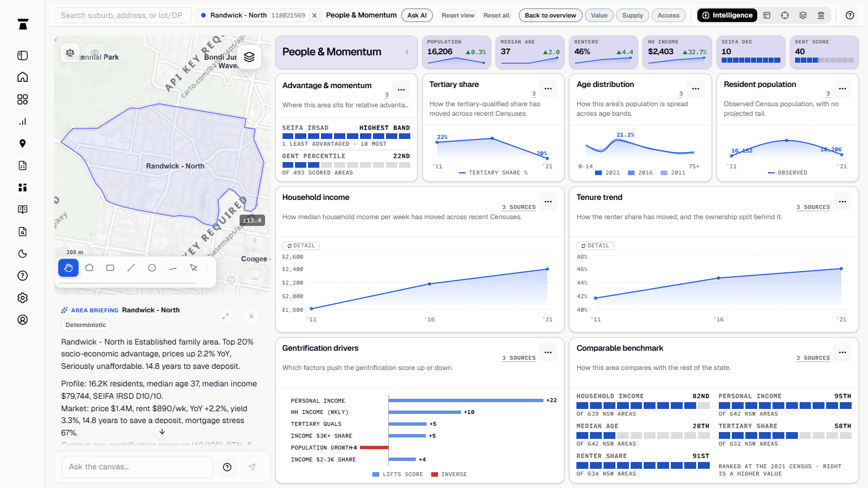Send the canvas question
This screenshot has width=868, height=488.
click(x=252, y=467)
